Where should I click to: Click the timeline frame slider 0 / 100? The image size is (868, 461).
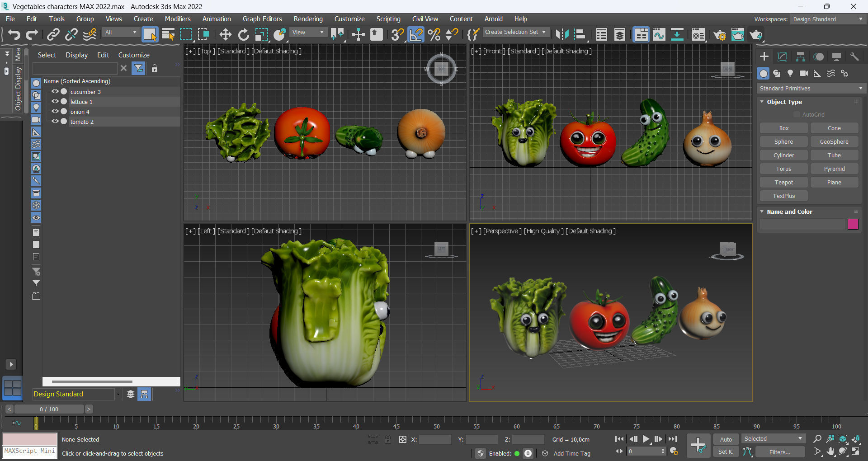coord(49,409)
